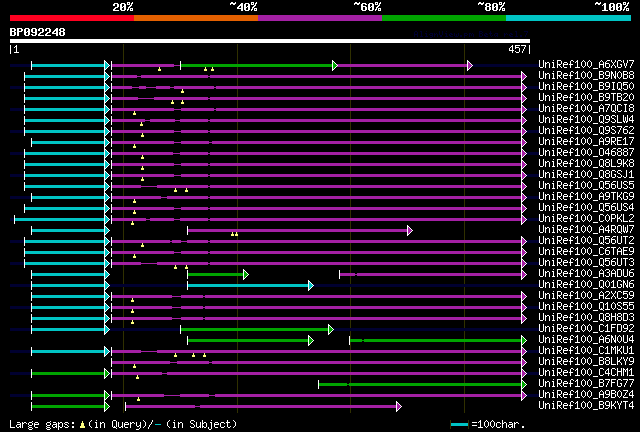This screenshot has width=640, height=432.
Task: Select the UniRef100_O46887 label
Action: (x=586, y=153)
